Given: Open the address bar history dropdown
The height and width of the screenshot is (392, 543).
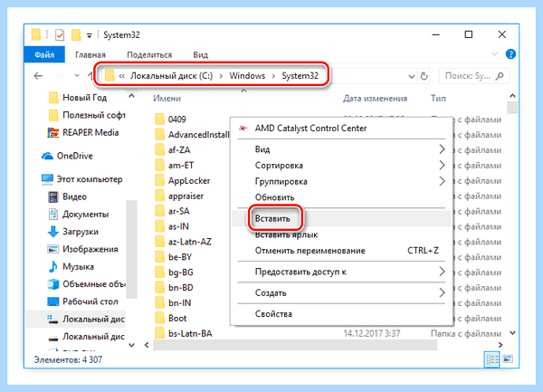Looking at the screenshot, I should (x=411, y=76).
